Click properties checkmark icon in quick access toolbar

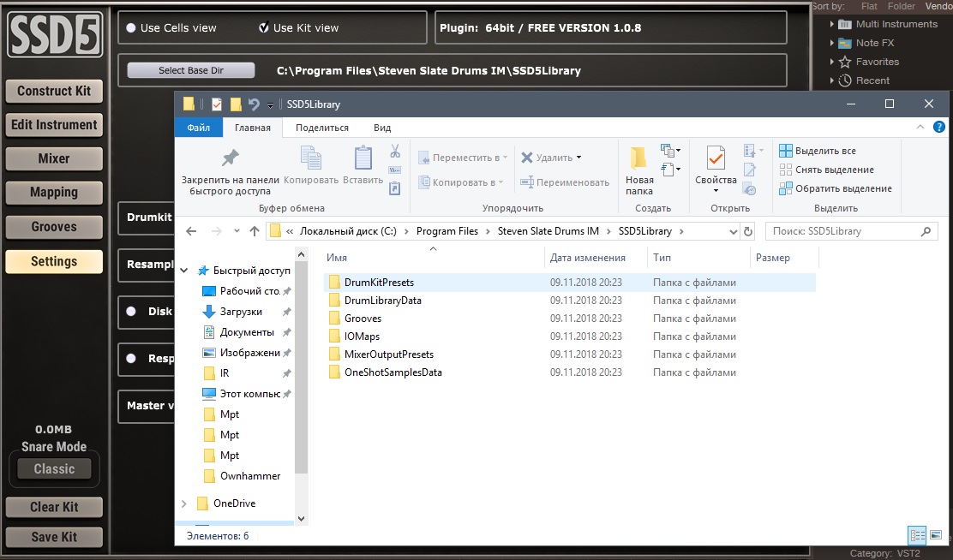coord(216,104)
